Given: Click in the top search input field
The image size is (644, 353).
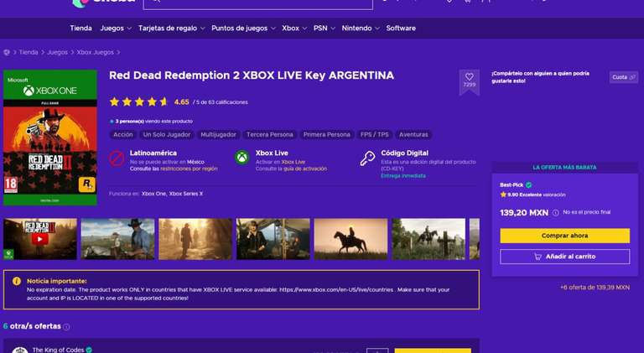Looking at the screenshot, I should (x=258, y=3).
